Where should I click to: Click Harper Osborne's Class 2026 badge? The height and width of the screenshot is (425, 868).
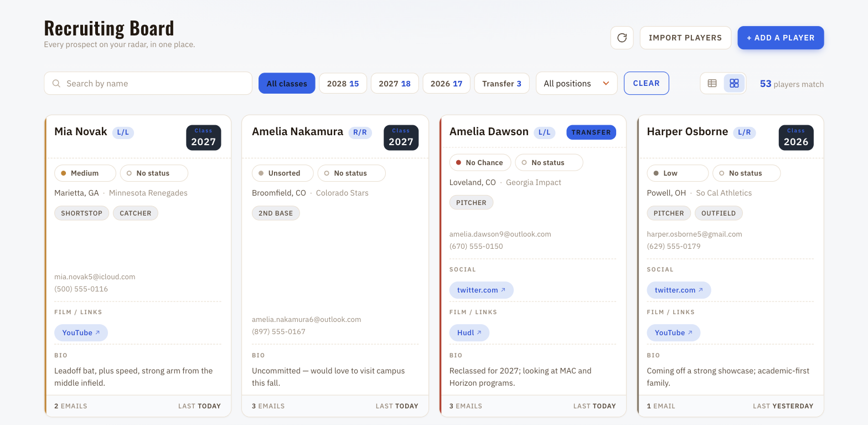pos(796,137)
